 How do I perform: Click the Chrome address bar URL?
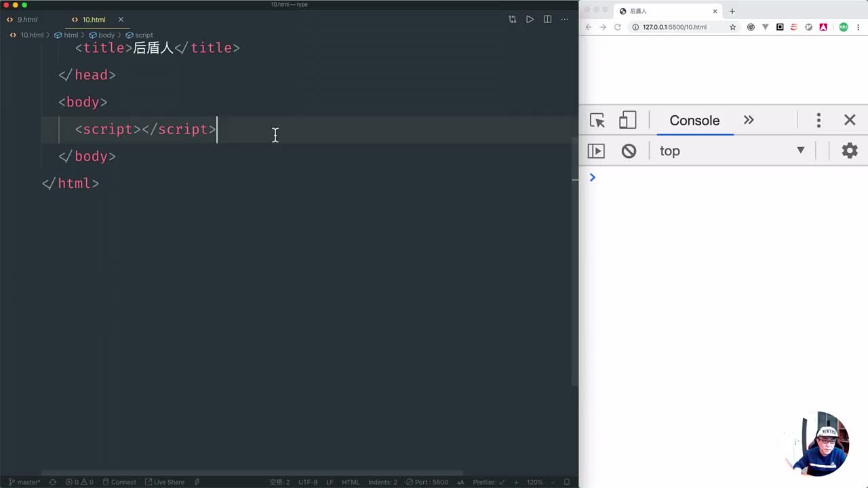[x=675, y=27]
